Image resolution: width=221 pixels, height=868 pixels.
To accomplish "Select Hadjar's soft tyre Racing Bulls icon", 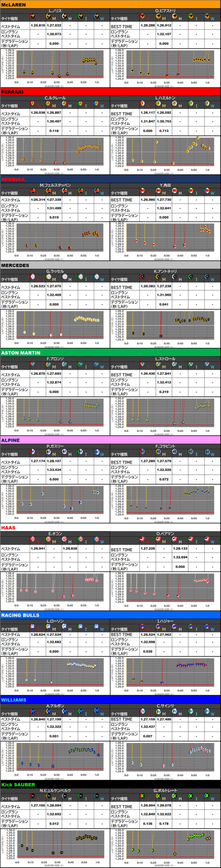I will pos(142,627).
